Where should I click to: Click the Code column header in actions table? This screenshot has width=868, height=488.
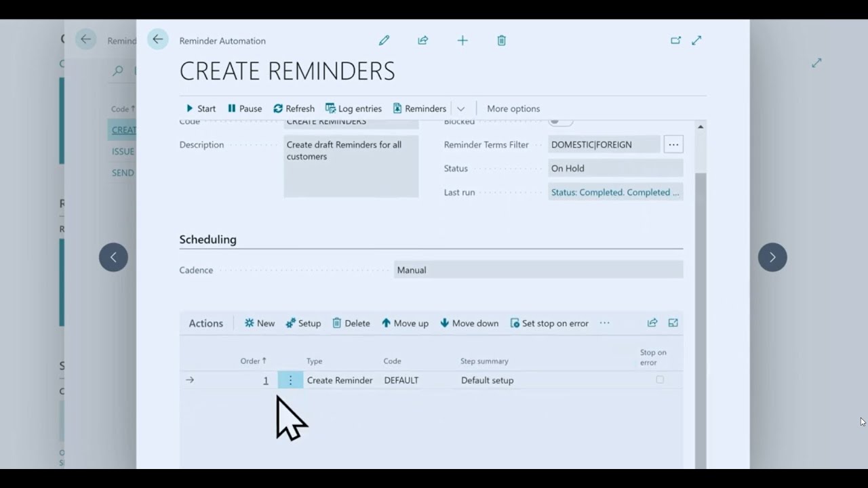pyautogui.click(x=392, y=361)
